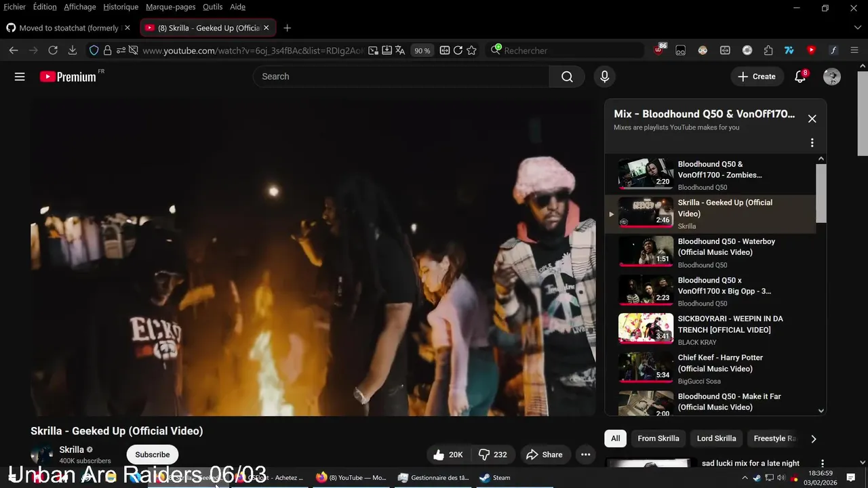Open the YouTube guide hamburger menu
Viewport: 868px width, 488px height.
[20, 77]
